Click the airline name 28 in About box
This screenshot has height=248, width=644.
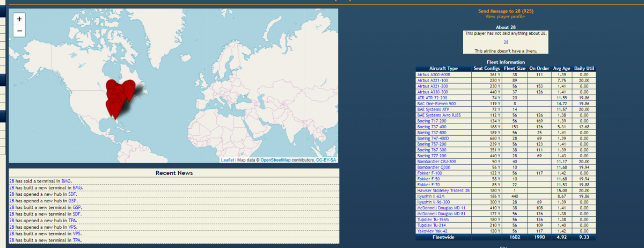coord(506,42)
